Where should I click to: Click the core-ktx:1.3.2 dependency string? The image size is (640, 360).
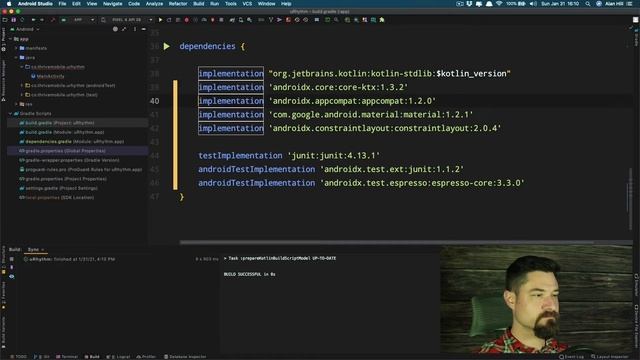point(338,87)
